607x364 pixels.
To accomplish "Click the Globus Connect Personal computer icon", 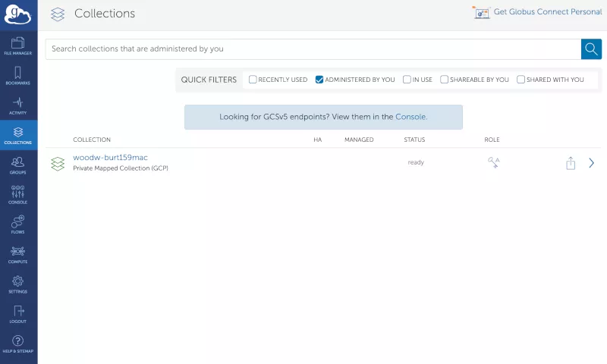I will pyautogui.click(x=481, y=12).
